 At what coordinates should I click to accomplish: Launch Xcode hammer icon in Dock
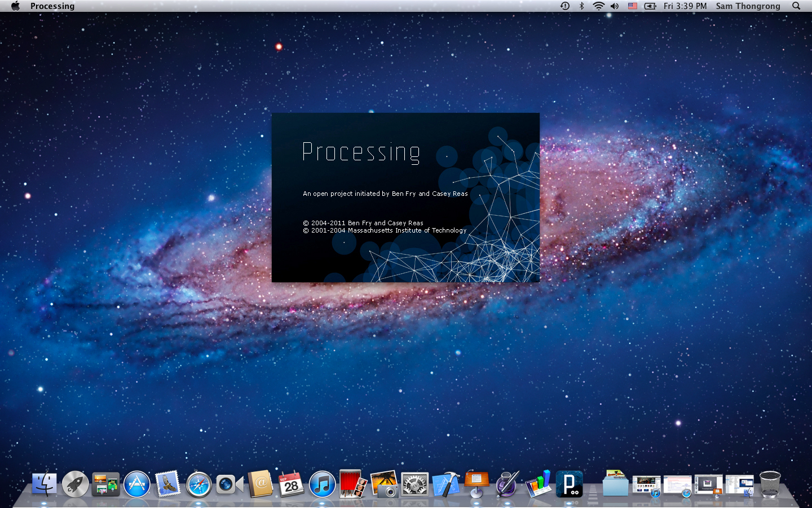pyautogui.click(x=445, y=484)
